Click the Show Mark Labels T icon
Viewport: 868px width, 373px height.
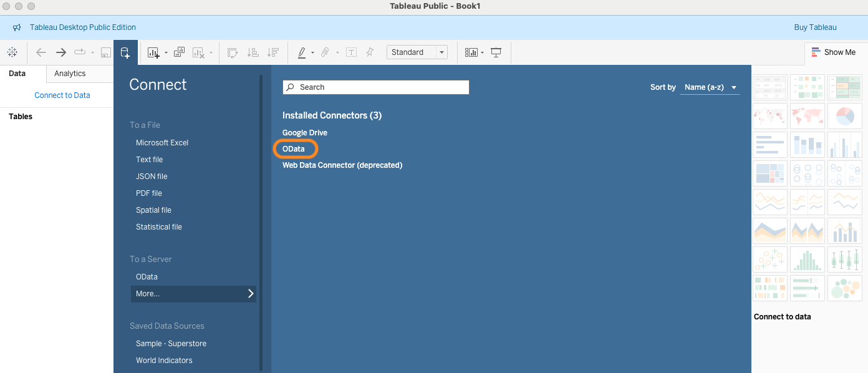pos(351,52)
